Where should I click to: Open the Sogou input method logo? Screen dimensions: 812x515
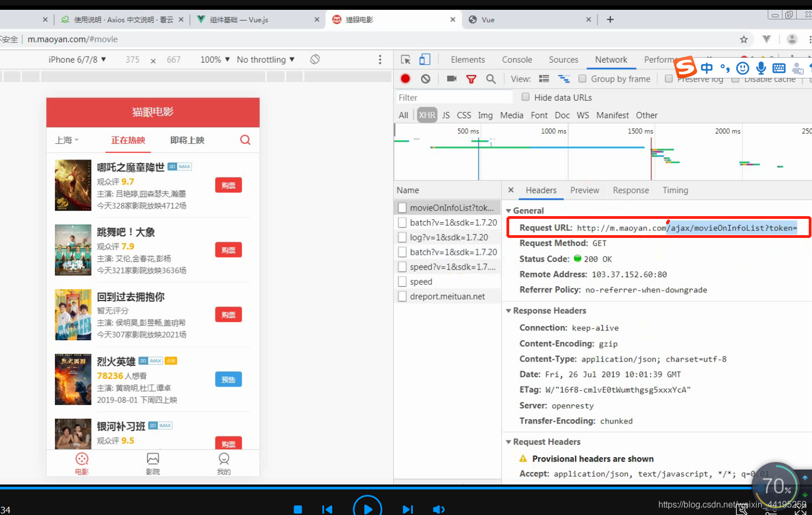685,67
